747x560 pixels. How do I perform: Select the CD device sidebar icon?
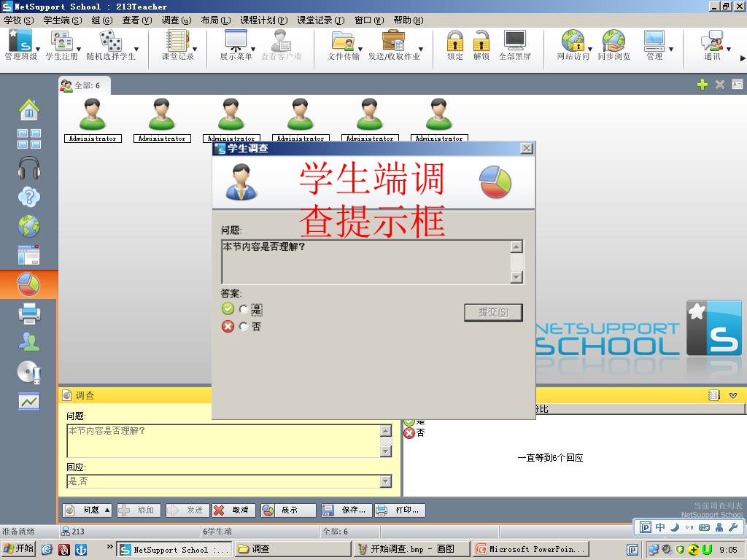pos(29,372)
